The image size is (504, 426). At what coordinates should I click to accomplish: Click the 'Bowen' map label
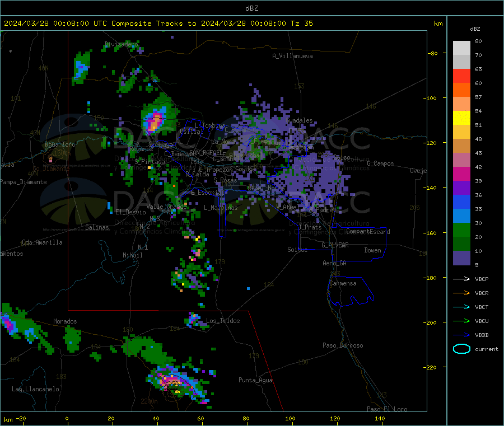click(x=372, y=250)
